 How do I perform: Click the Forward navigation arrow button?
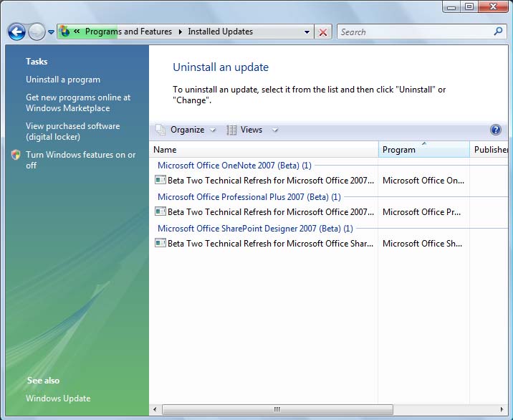coord(37,32)
